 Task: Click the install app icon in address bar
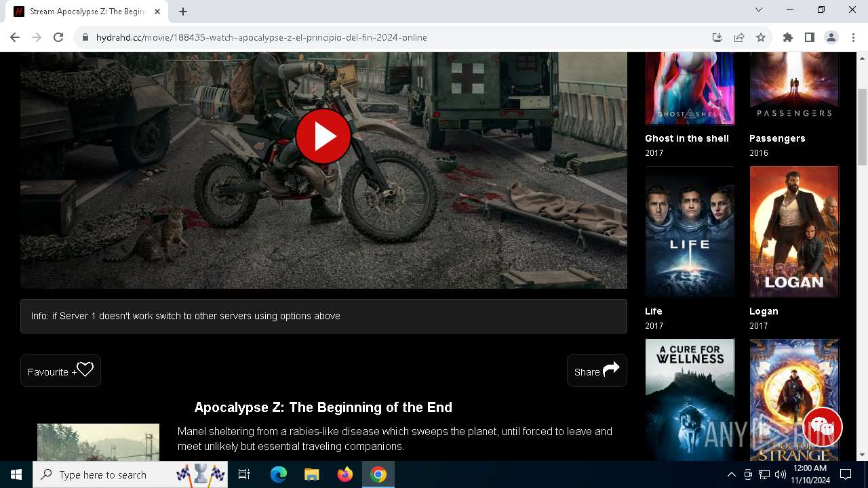click(x=717, y=37)
